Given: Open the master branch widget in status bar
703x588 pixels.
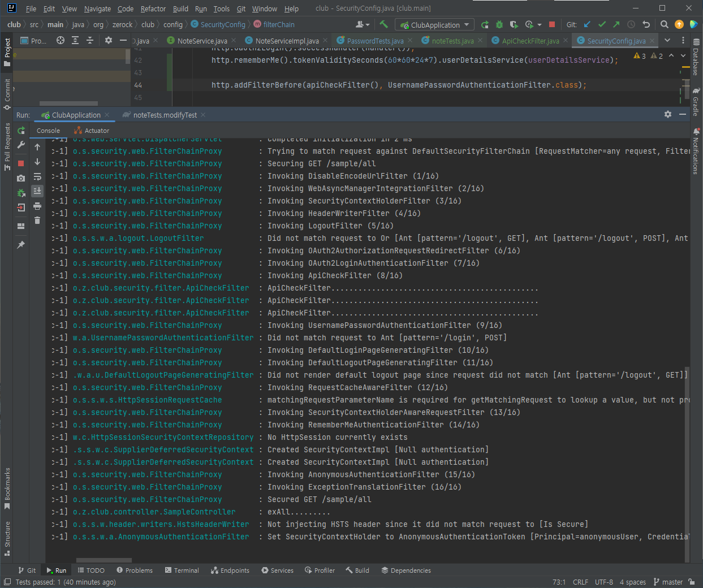Looking at the screenshot, I should (667, 582).
